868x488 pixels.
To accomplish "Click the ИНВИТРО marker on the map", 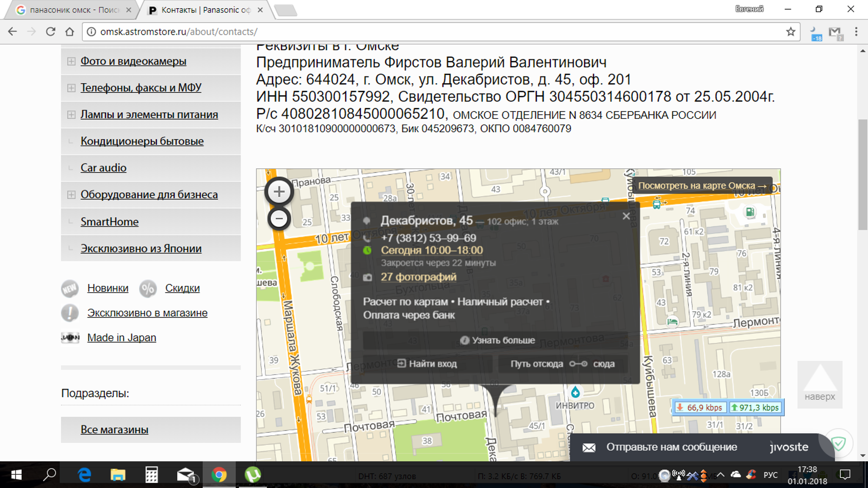I will coord(575,392).
